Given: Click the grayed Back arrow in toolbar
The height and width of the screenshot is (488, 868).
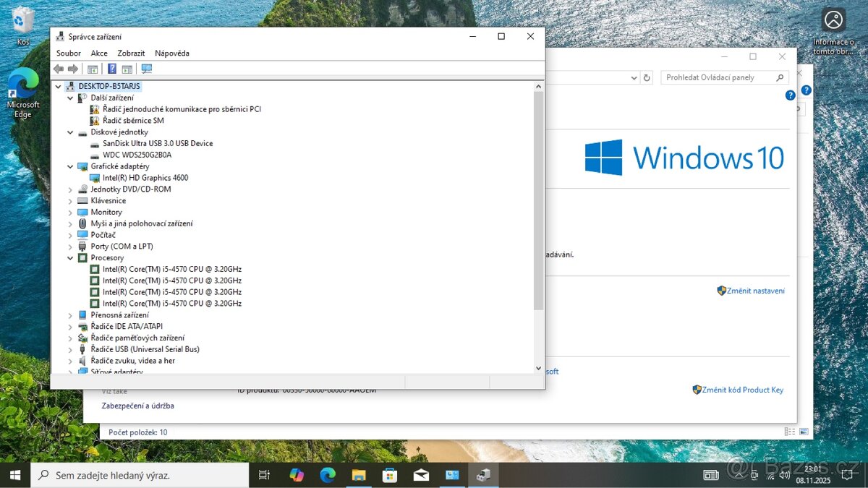Looking at the screenshot, I should pyautogui.click(x=59, y=69).
